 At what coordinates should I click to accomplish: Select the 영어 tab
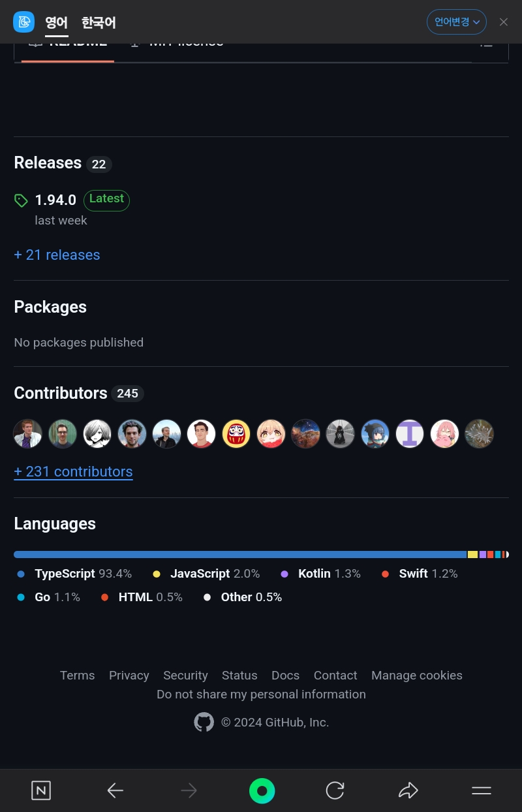(56, 23)
